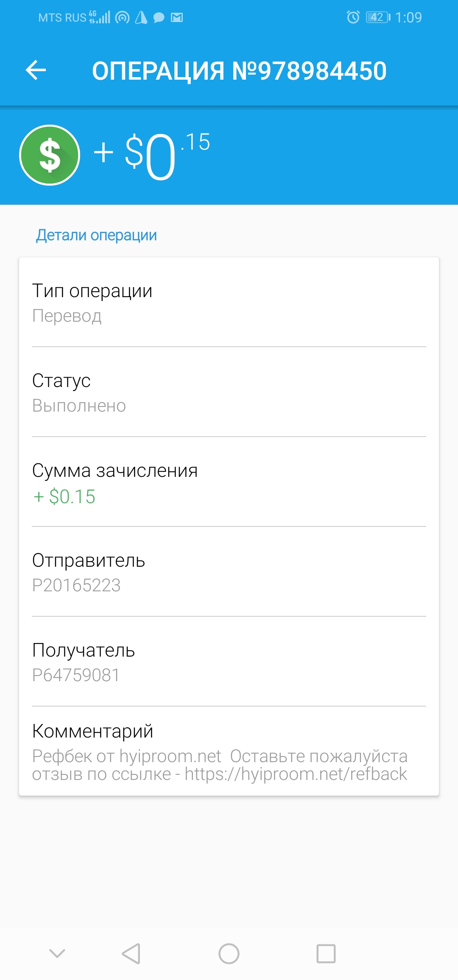Tap the green dollar currency icon

[x=50, y=155]
